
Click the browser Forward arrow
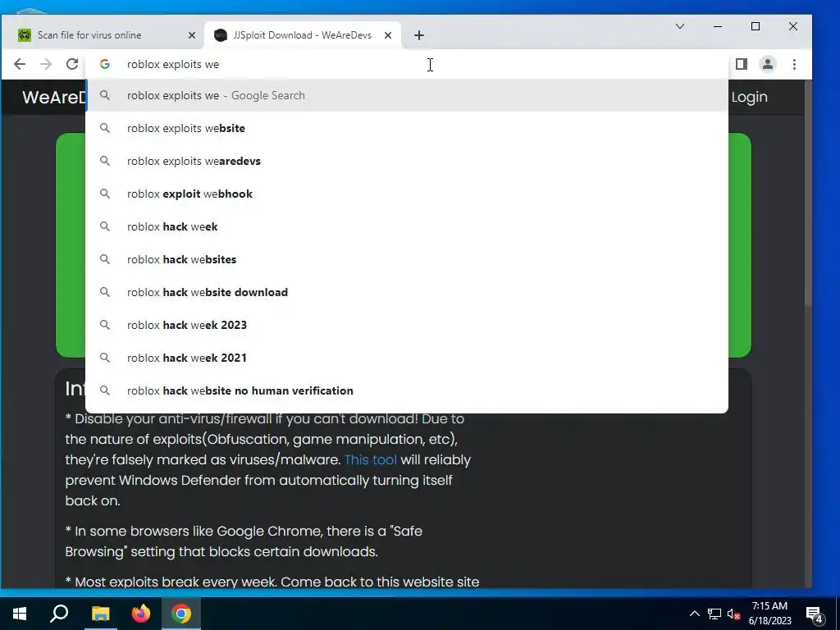[x=46, y=64]
